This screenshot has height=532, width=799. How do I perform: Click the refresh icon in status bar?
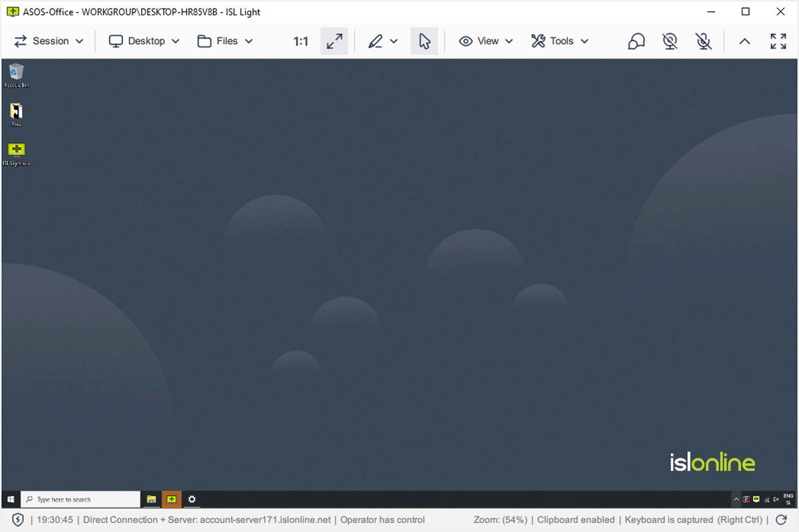pos(782,519)
